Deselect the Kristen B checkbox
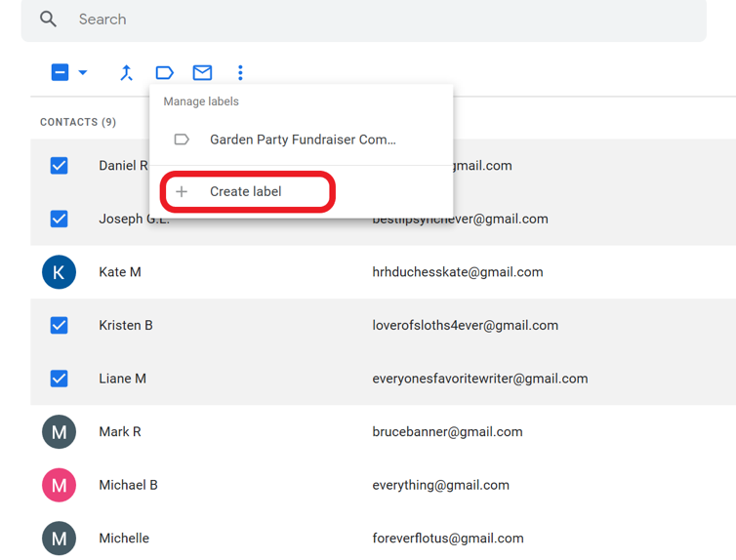The image size is (736, 560). coord(59,325)
